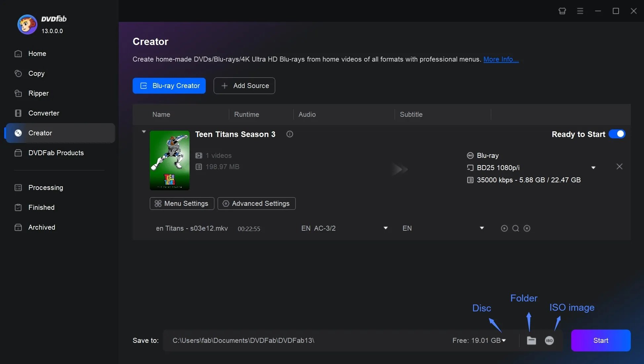Toggle the Ready to Start switch

tap(617, 134)
